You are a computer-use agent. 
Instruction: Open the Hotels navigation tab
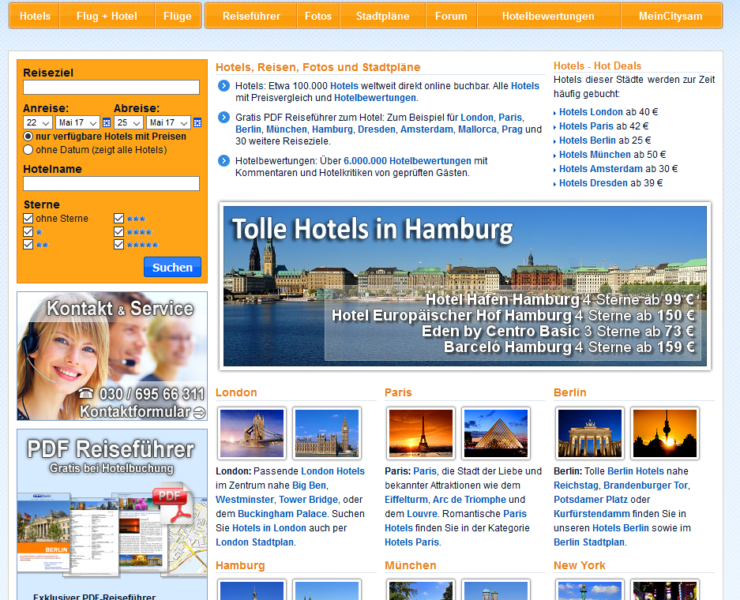pos(34,16)
